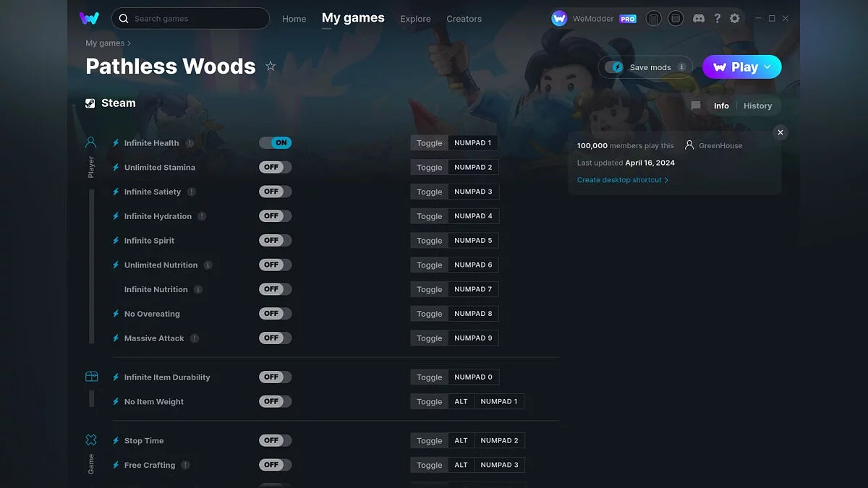
Task: Click the GreenHouse author name
Action: click(x=720, y=145)
